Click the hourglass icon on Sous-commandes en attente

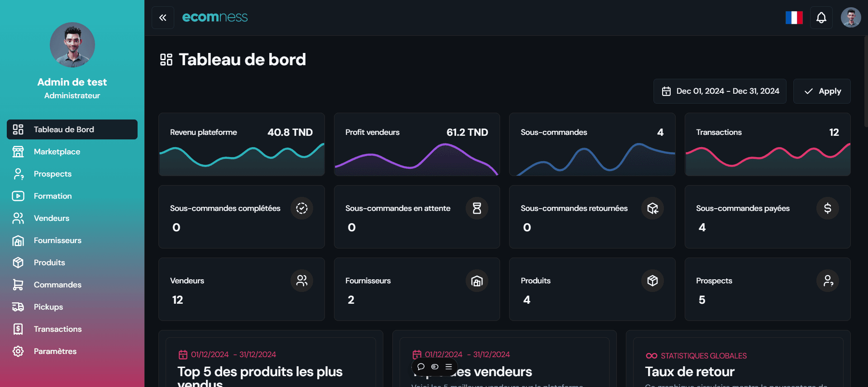click(477, 208)
